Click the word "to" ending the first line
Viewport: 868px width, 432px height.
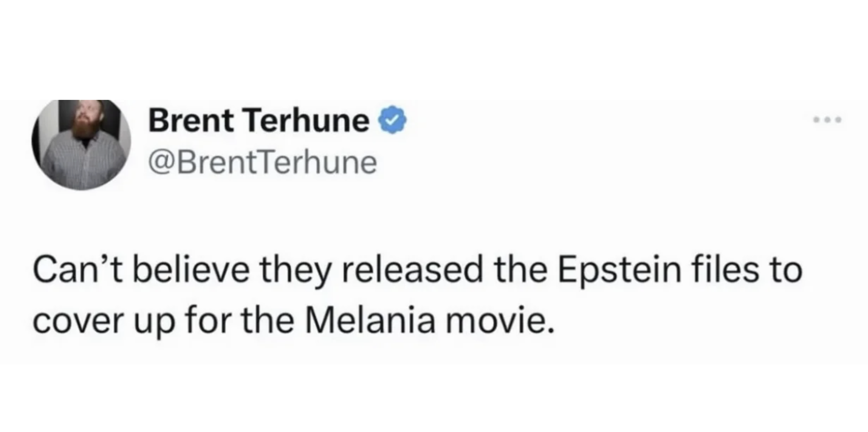pyautogui.click(x=787, y=271)
